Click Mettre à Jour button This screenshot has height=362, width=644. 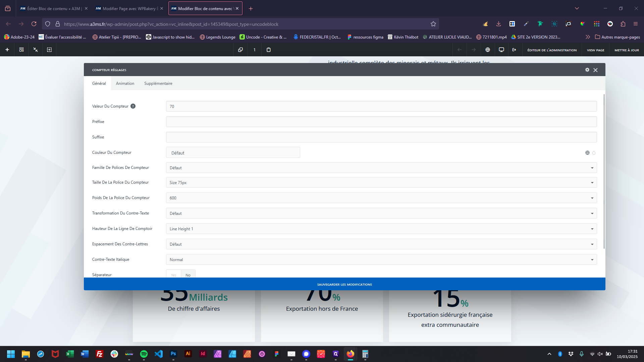[x=627, y=50]
